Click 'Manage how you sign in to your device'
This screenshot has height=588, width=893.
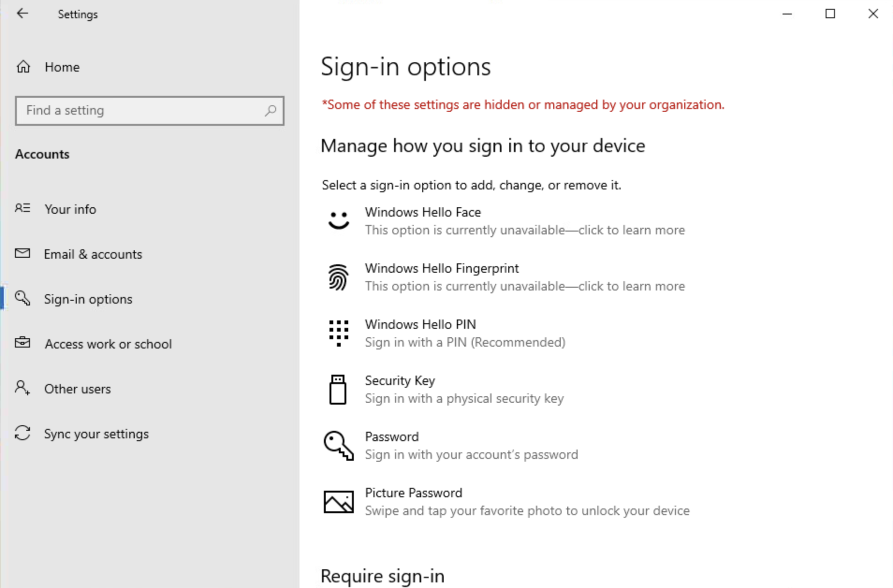pos(483,146)
